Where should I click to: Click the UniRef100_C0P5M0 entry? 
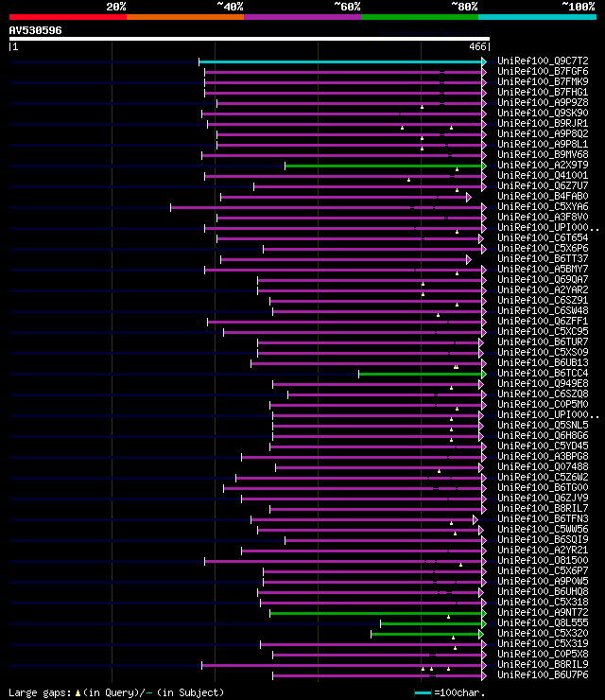pos(543,405)
